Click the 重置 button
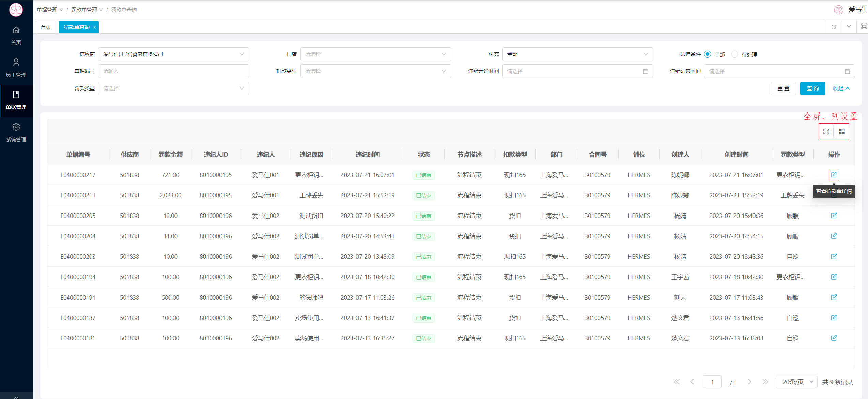The image size is (868, 399). click(783, 89)
